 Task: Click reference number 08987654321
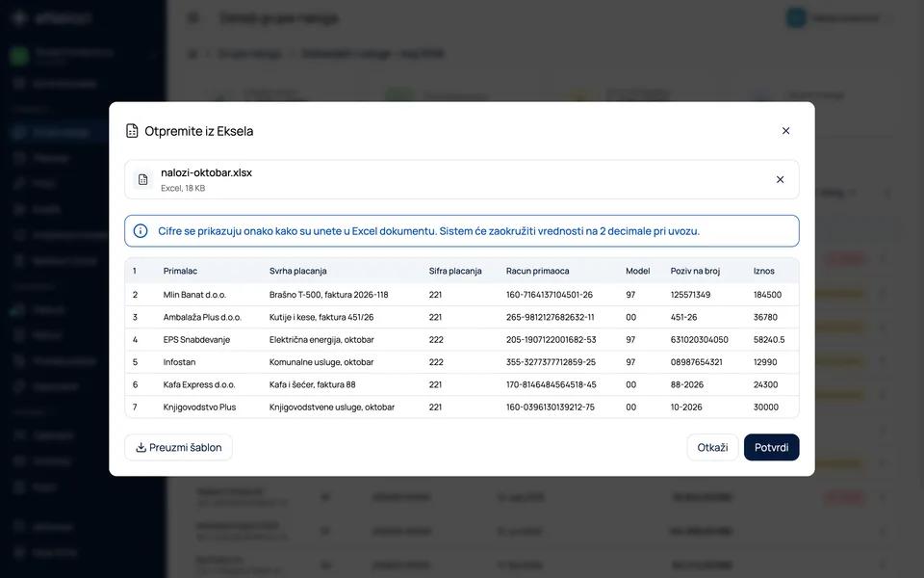coord(697,361)
